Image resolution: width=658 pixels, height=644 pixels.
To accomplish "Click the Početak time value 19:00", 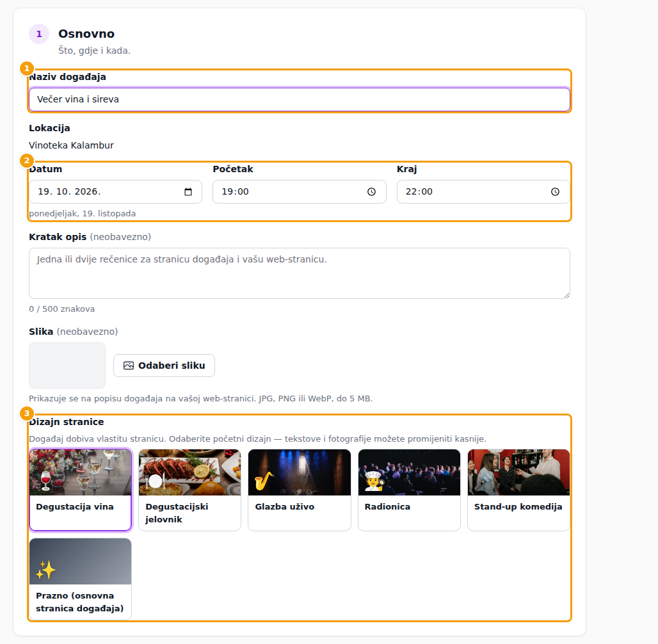I will (235, 192).
